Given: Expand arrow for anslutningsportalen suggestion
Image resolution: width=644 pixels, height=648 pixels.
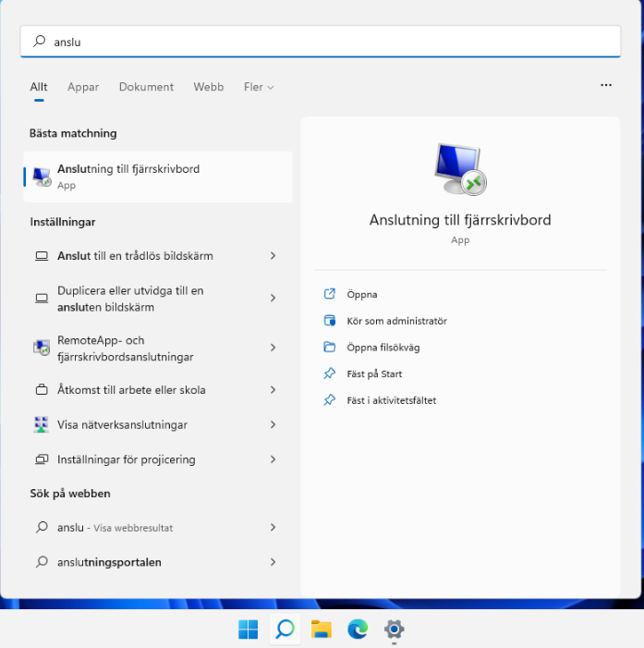Looking at the screenshot, I should (273, 562).
